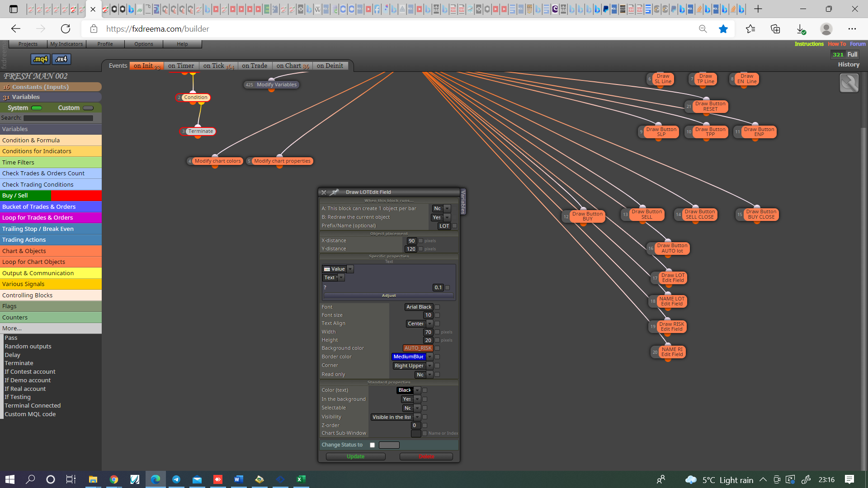
Task: Download the .mq4 file
Action: [x=41, y=59]
